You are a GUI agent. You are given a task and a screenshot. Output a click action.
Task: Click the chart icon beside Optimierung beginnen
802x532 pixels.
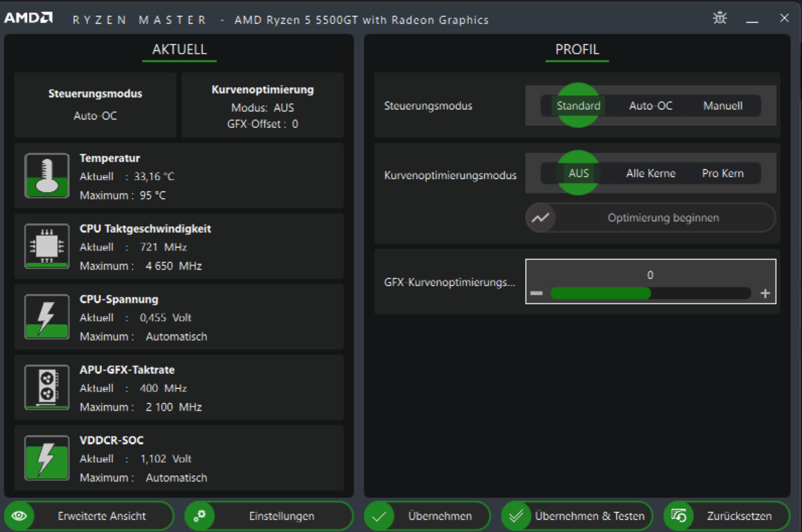pyautogui.click(x=540, y=218)
